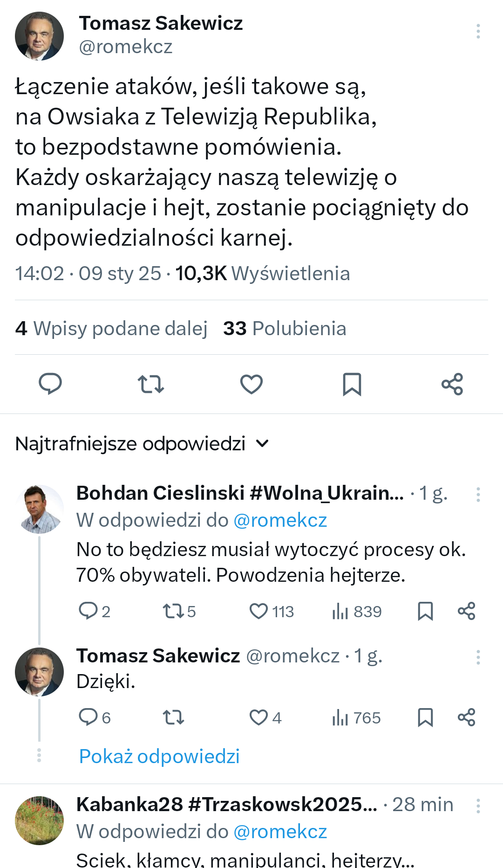Viewport: 503px width, 868px height.
Task: Open the 33 Polubienia list
Action: [285, 329]
